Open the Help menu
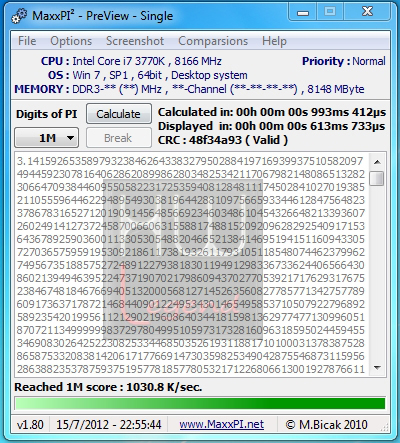400x443 pixels. click(x=274, y=41)
